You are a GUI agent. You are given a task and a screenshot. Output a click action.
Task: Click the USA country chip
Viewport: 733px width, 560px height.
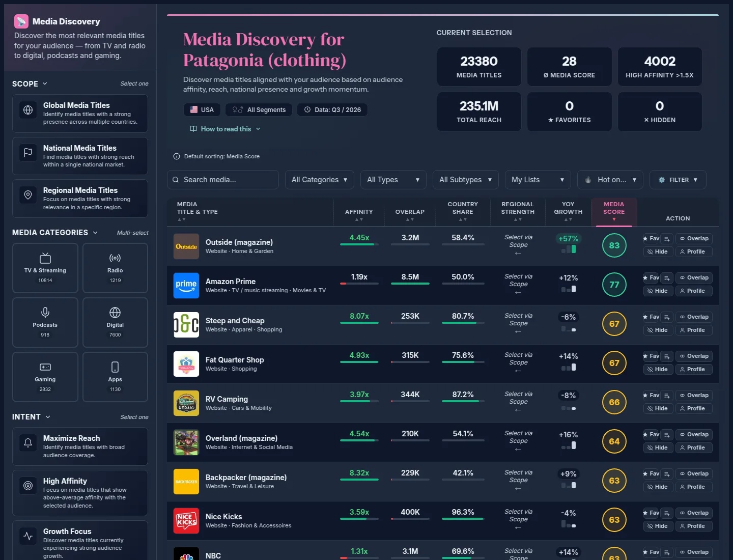point(202,109)
